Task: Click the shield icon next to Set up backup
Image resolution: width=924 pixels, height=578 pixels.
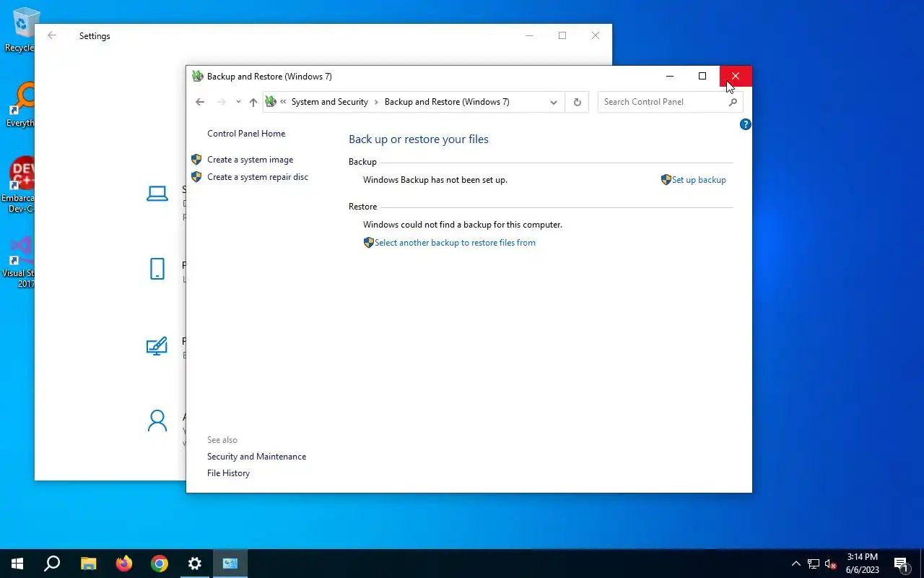Action: pyautogui.click(x=666, y=180)
